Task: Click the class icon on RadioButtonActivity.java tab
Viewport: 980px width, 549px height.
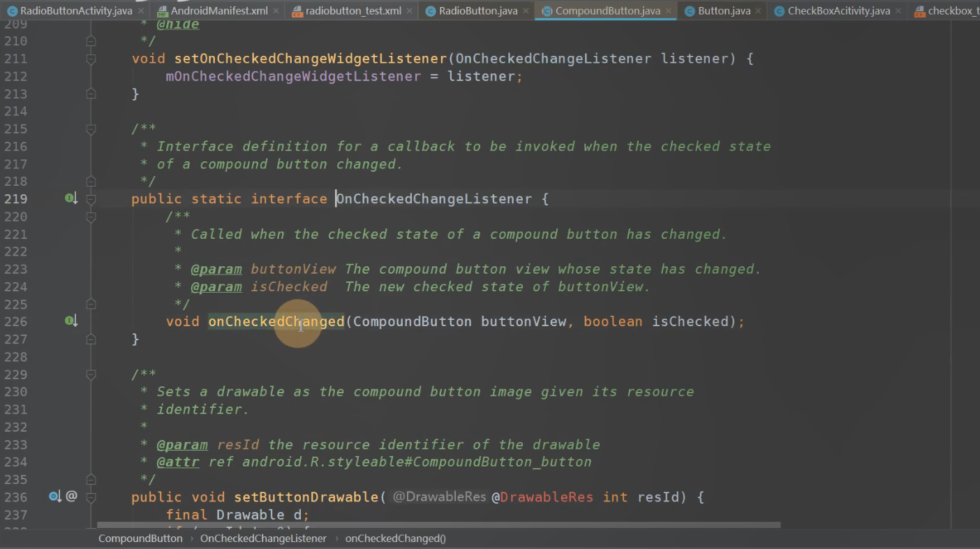Action: [x=12, y=11]
